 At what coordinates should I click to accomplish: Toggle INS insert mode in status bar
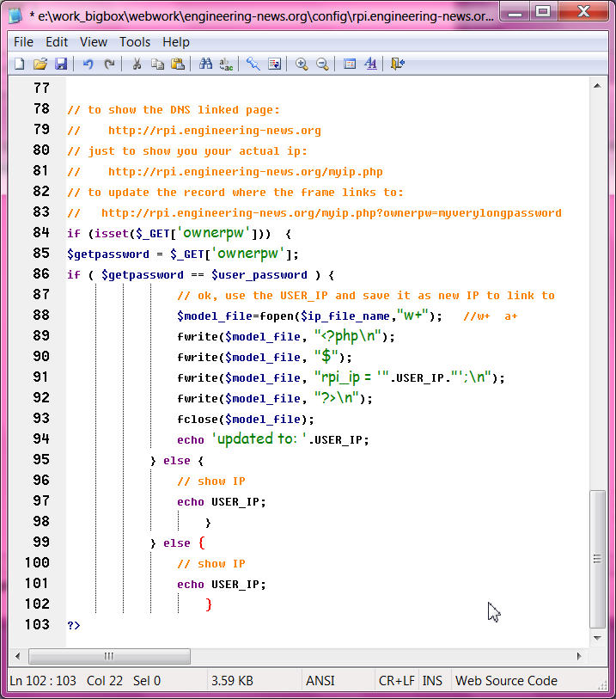tap(433, 680)
